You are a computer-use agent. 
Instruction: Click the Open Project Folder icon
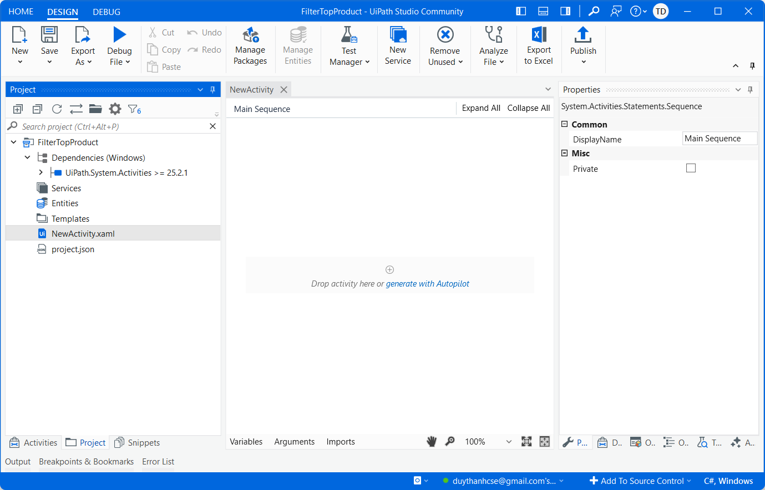pos(95,109)
